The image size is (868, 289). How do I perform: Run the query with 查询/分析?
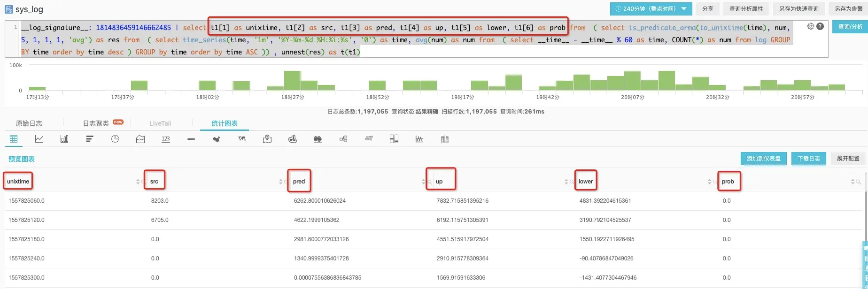coord(850,27)
